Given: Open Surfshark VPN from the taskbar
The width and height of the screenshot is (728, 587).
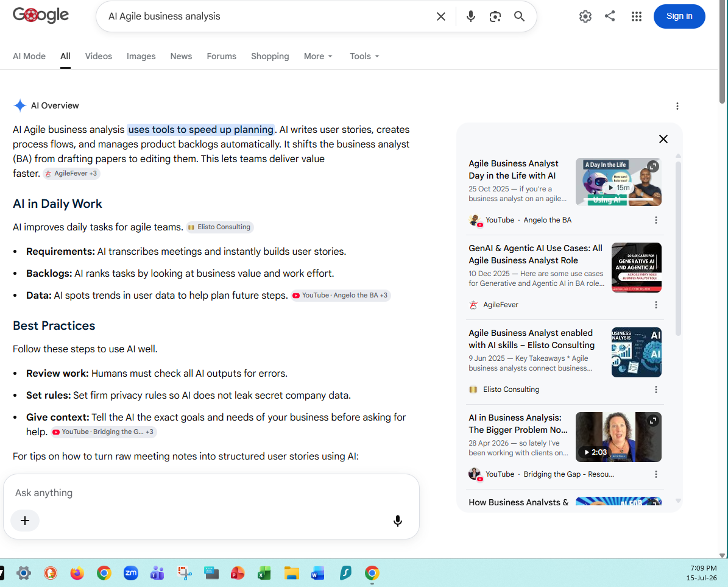Looking at the screenshot, I should click(345, 574).
